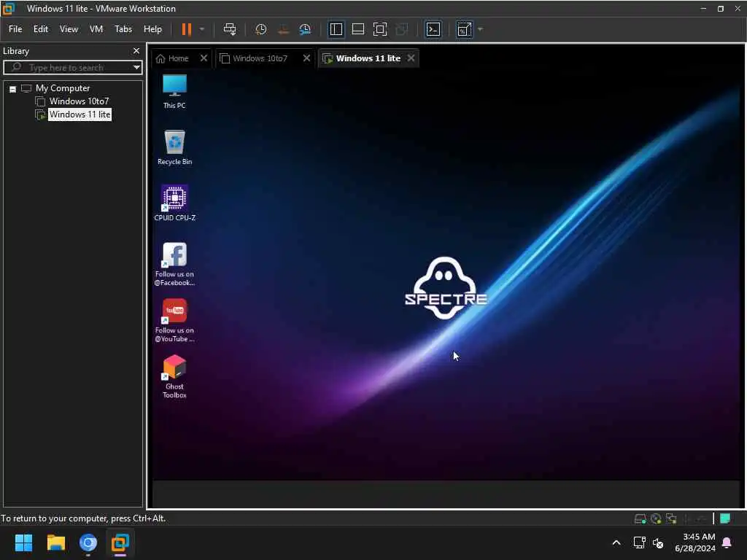Open the Windows Start button
The image size is (747, 560).
tap(23, 542)
